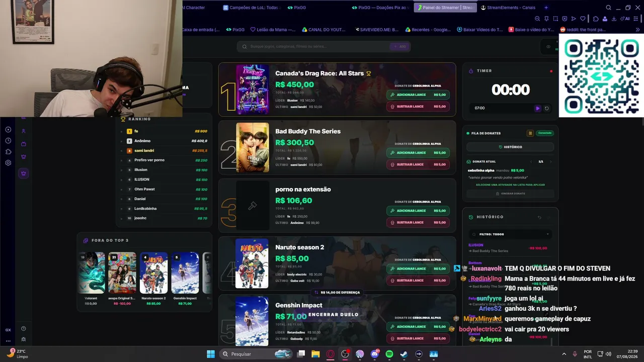Image resolution: width=644 pixels, height=362 pixels.
Task: Open the TV icon in panel sidebar
Action: pos(23,144)
